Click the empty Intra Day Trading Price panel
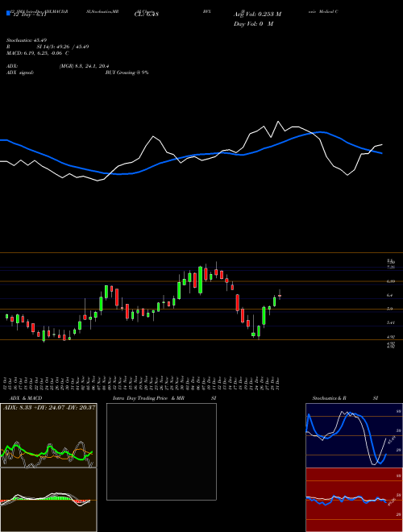 pos(161,451)
